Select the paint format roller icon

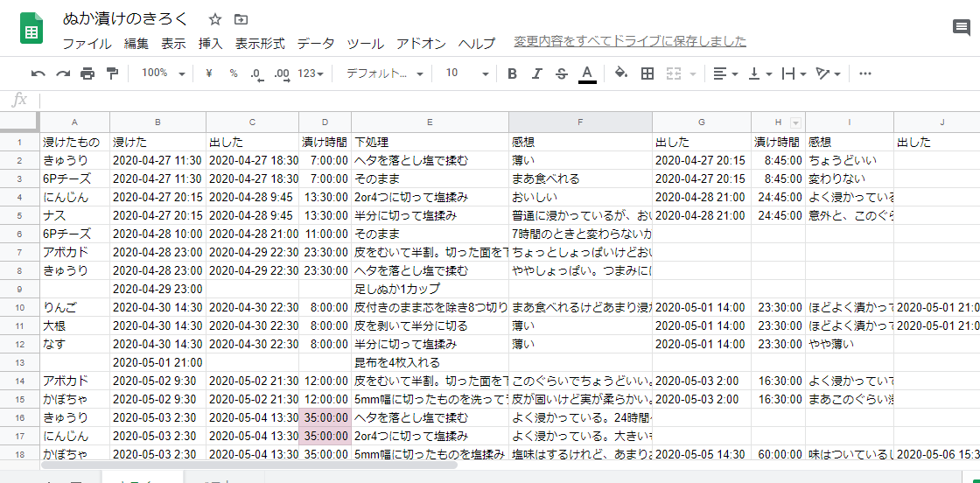click(x=113, y=73)
